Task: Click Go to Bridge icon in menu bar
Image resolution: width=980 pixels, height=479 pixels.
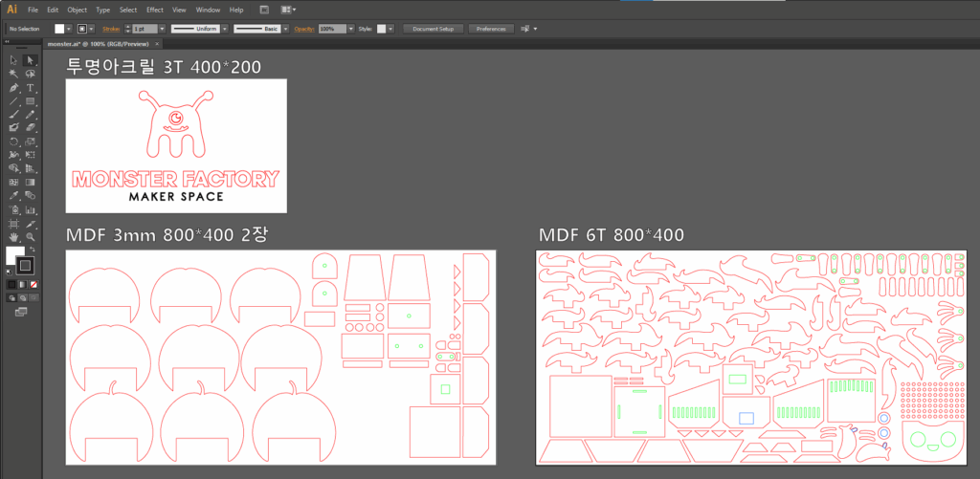Action: point(264,10)
